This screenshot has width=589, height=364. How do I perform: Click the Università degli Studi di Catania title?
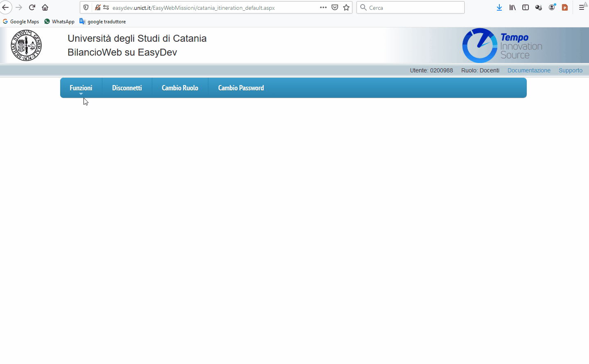click(137, 38)
